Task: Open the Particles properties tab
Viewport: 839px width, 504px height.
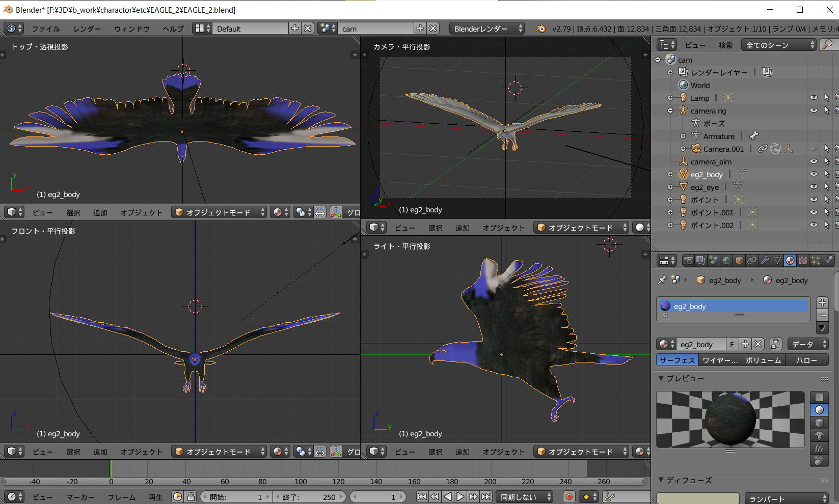Action: [x=816, y=261]
